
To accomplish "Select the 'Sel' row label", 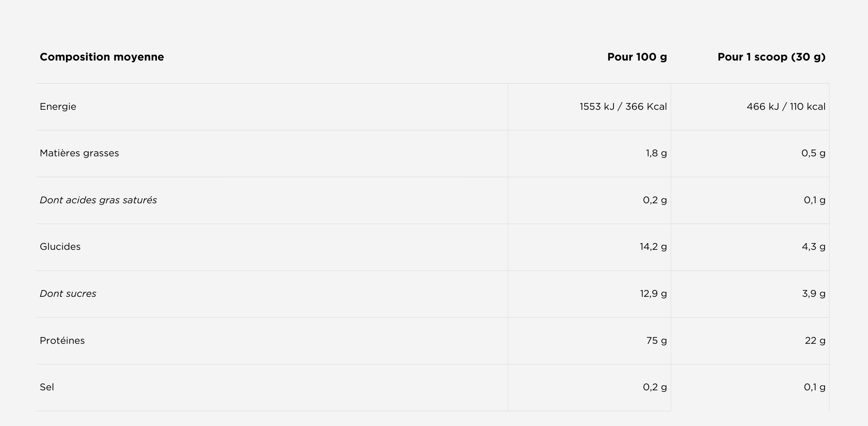I will (x=47, y=387).
